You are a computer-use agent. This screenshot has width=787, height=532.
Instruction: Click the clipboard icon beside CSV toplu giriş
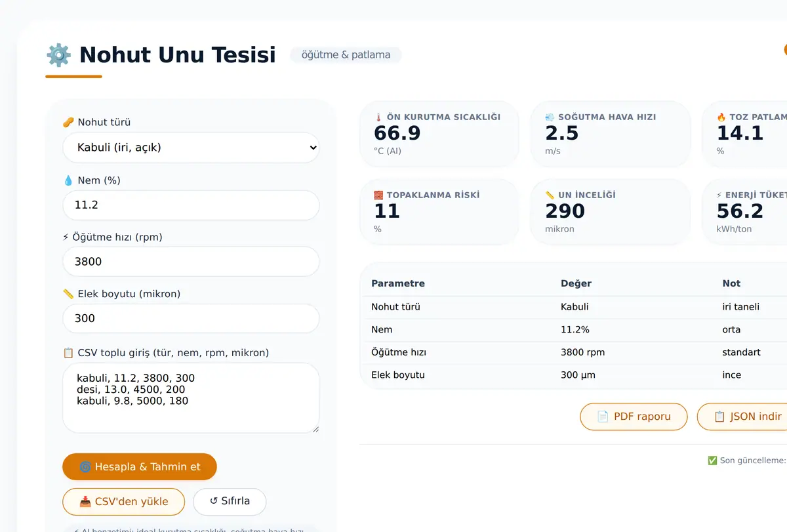tap(68, 353)
